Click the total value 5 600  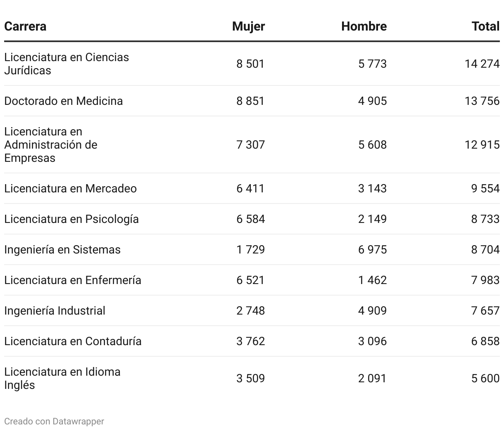click(x=485, y=378)
